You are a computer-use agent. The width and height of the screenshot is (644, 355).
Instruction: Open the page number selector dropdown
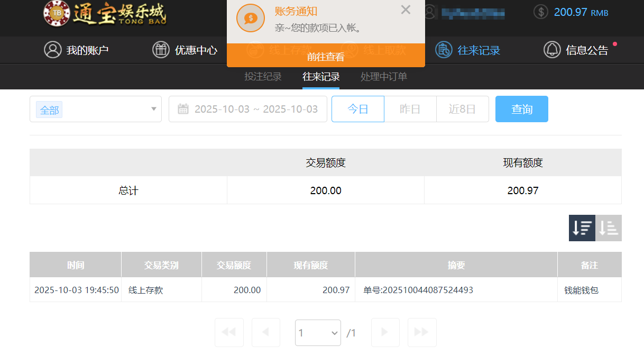[x=318, y=332]
